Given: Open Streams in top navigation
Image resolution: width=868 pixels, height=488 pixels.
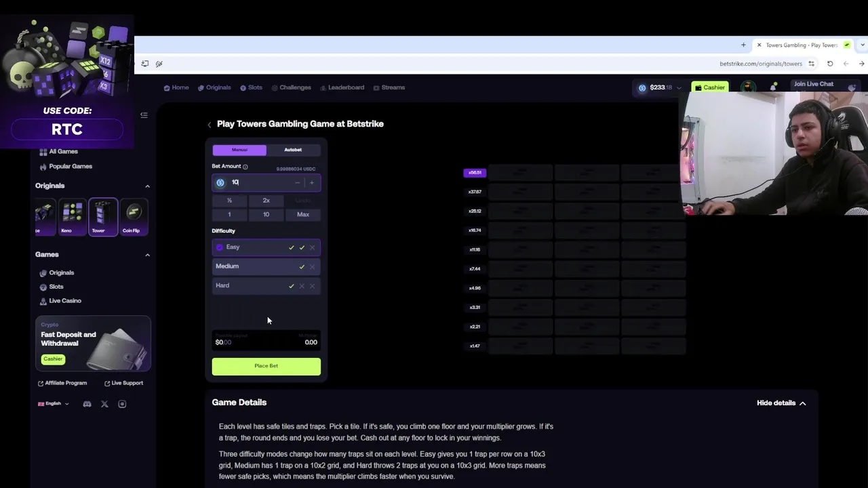Looking at the screenshot, I should [389, 87].
